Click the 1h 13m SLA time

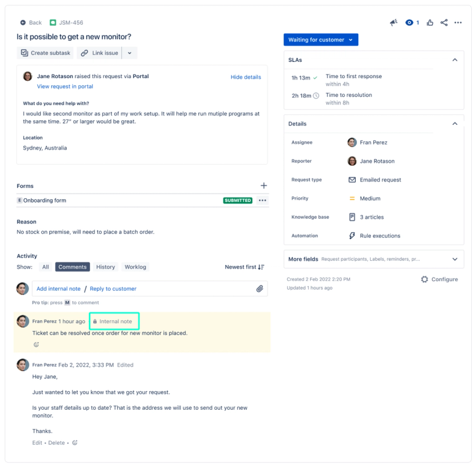[x=301, y=78]
